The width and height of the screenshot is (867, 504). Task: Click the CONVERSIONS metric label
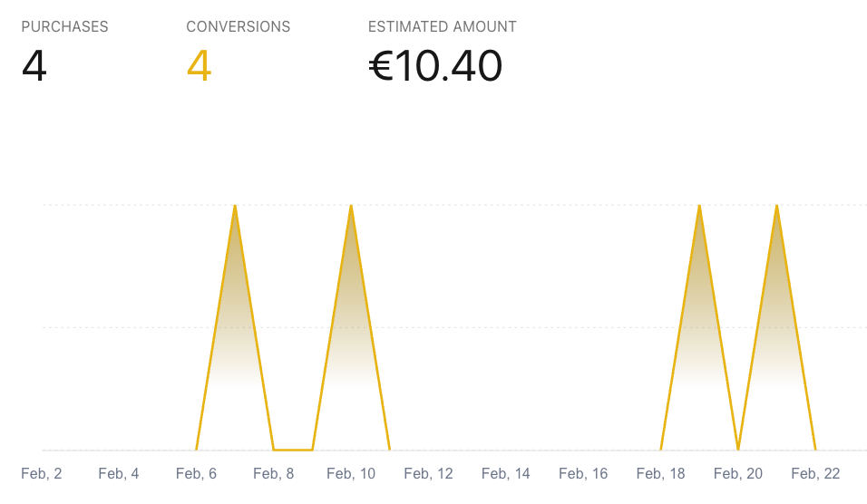pos(238,27)
